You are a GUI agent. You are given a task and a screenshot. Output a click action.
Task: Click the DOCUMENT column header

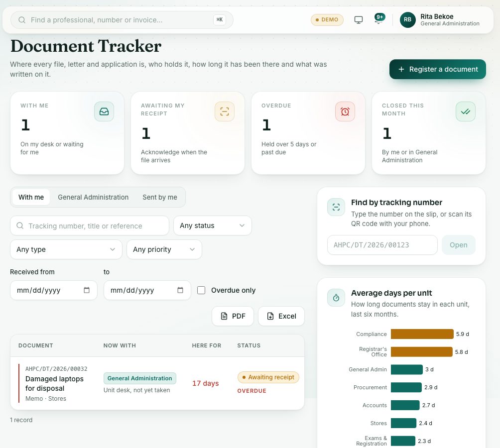(36, 346)
